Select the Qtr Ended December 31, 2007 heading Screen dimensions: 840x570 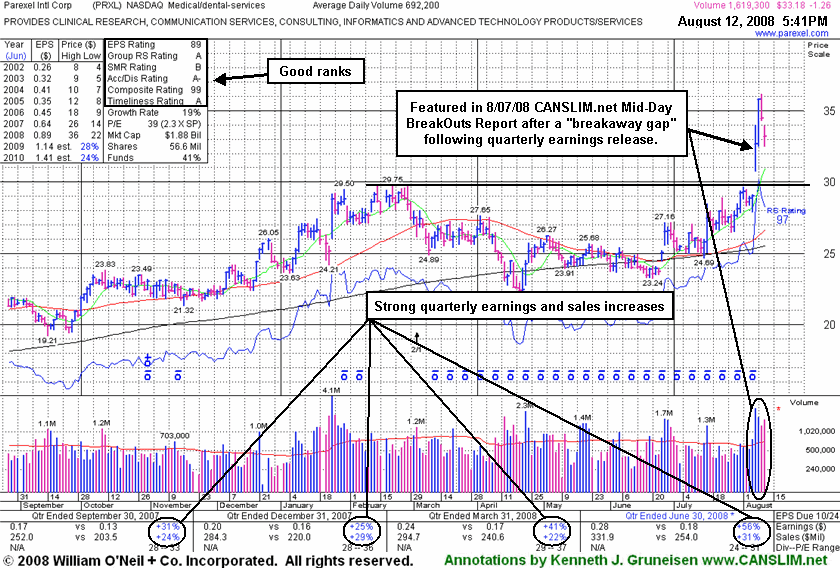289,516
